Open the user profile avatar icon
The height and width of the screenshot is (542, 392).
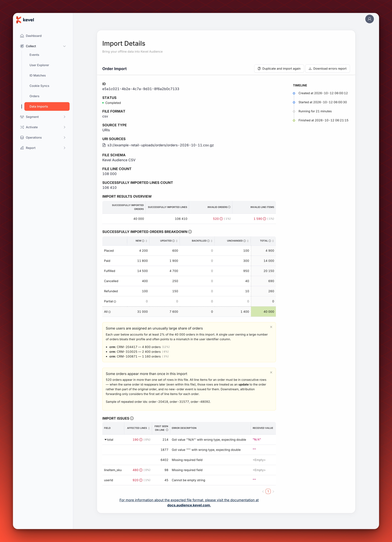pyautogui.click(x=369, y=19)
